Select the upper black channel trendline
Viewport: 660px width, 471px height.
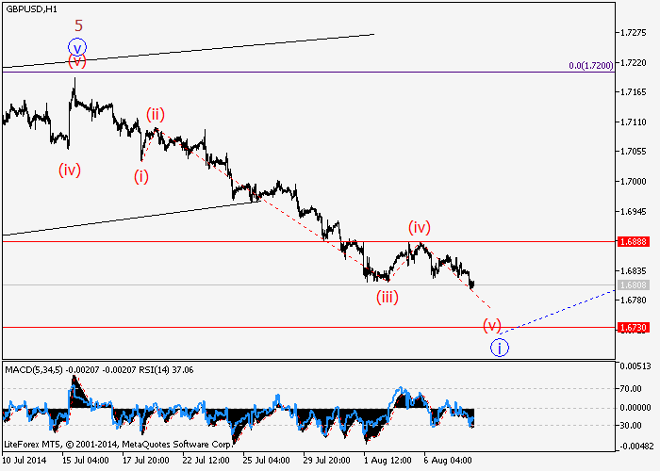coord(189,51)
